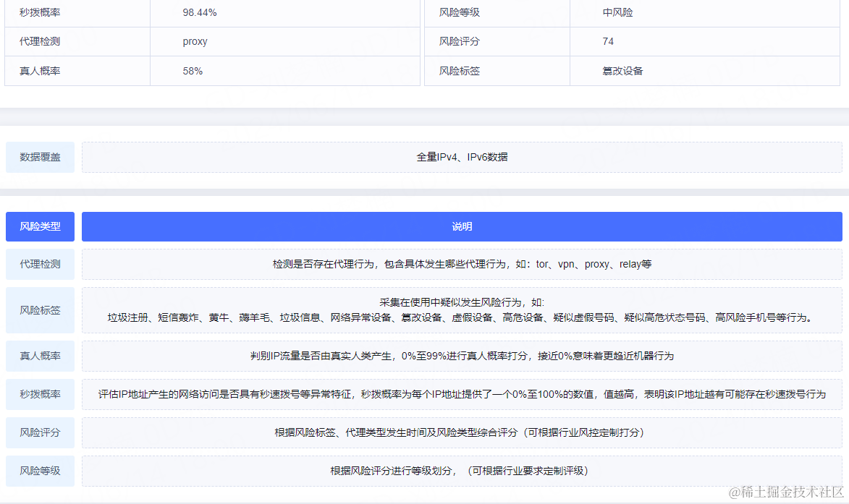Click the 秒拨概率 description row
Image resolution: width=849 pixels, height=504 pixels.
[40, 395]
